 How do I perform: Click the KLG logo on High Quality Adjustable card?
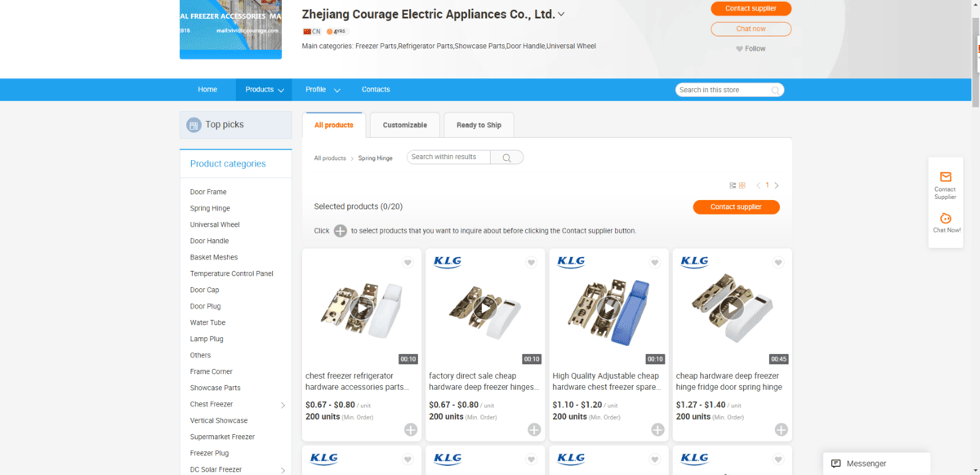click(x=571, y=262)
